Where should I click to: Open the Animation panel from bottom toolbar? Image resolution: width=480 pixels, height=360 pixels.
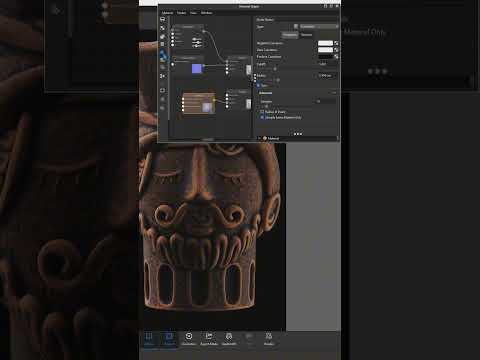point(189,339)
